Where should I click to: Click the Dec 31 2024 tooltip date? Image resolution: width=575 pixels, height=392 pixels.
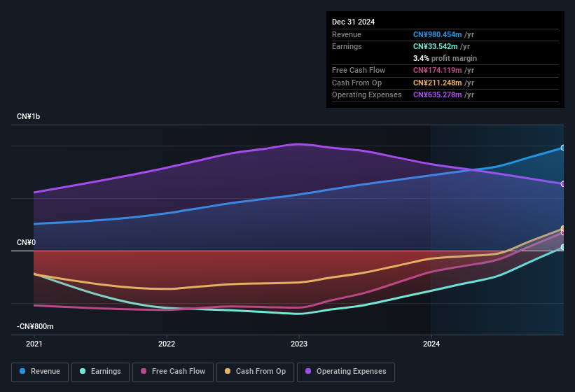click(x=353, y=22)
